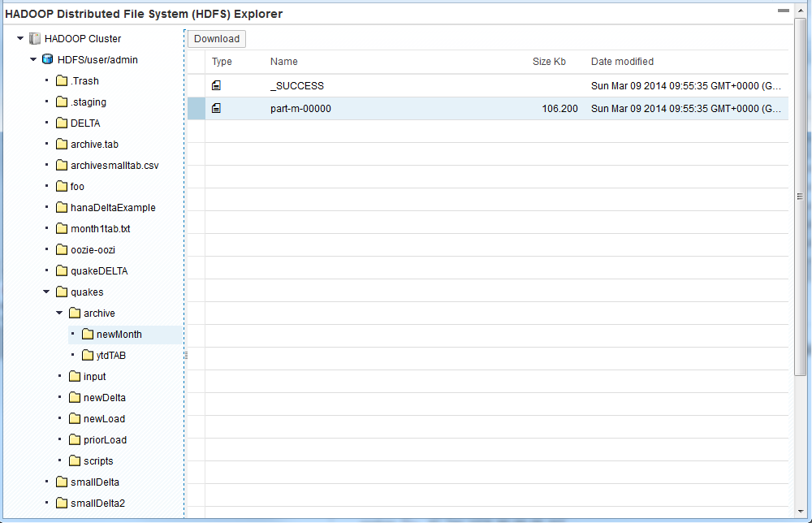Click the file icon for part-m-00000
The image size is (812, 523).
tap(217, 108)
